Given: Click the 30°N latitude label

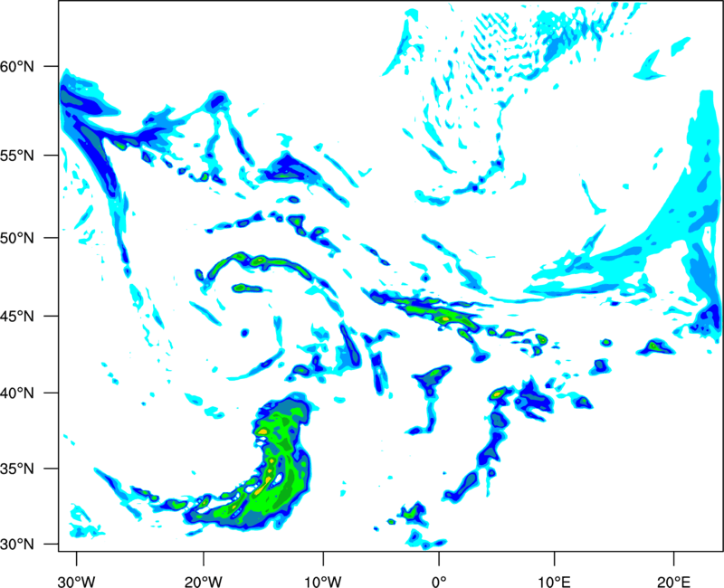Looking at the screenshot, I should pos(17,545).
